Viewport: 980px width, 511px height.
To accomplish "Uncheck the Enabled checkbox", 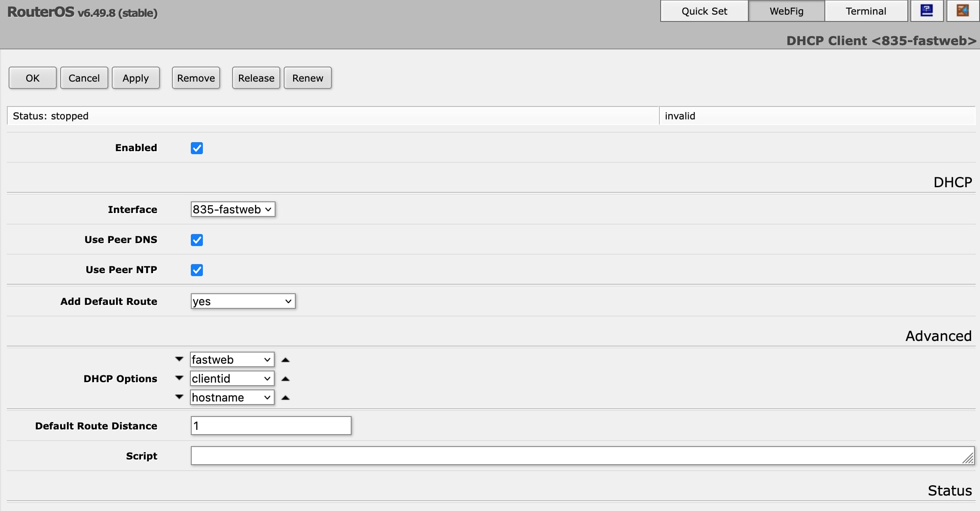I will 197,148.
